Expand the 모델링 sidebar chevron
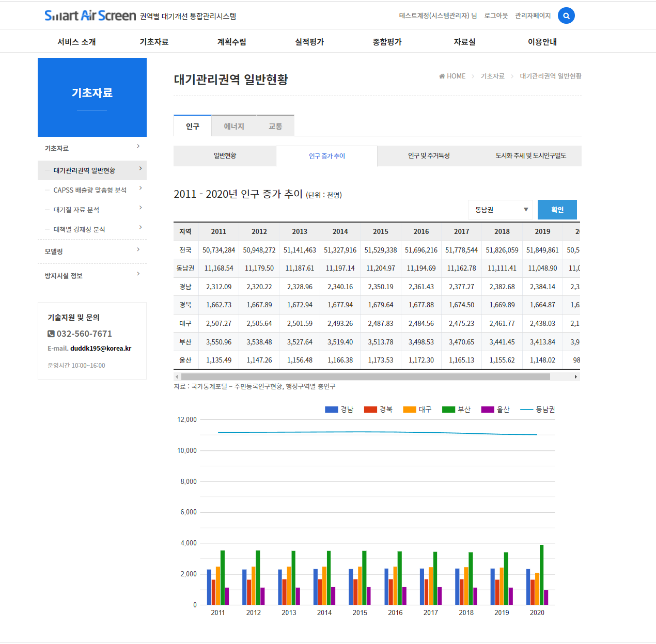656x644 pixels. [x=138, y=249]
